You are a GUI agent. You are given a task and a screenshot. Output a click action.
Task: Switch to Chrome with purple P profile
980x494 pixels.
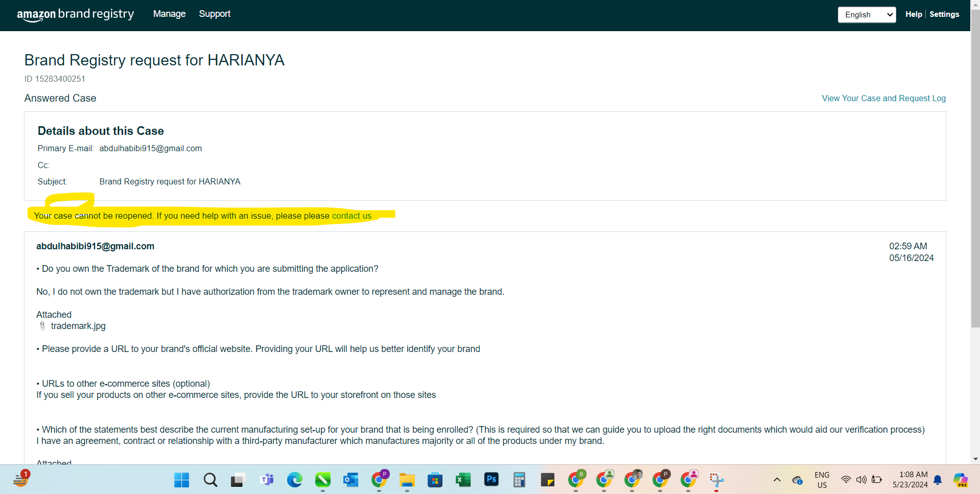pyautogui.click(x=379, y=479)
